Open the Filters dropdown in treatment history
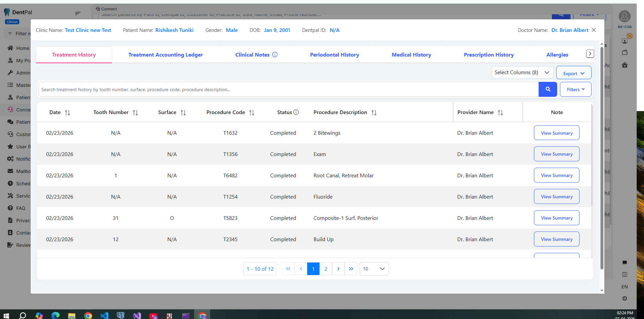Image resolution: width=644 pixels, height=319 pixels. (x=575, y=89)
